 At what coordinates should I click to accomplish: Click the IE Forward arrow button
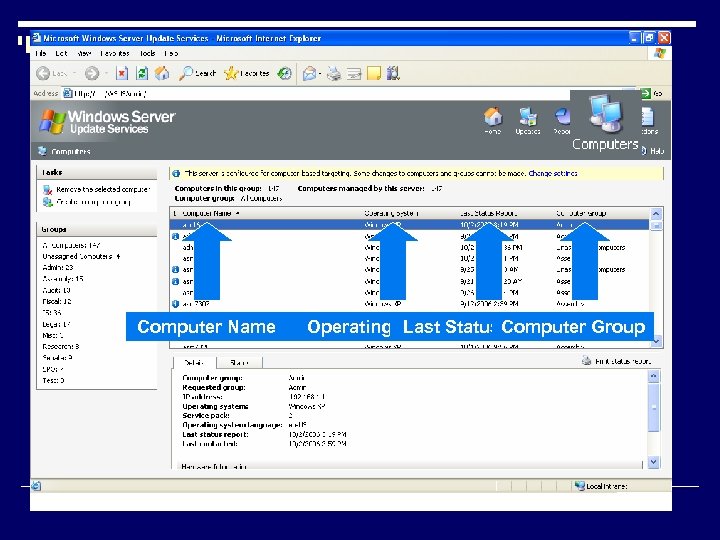92,73
